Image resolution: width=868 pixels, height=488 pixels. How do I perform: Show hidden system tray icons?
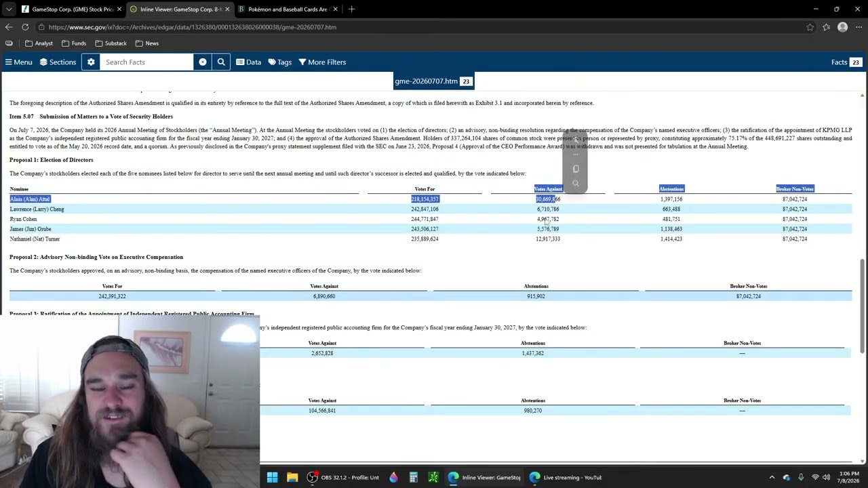(x=772, y=477)
